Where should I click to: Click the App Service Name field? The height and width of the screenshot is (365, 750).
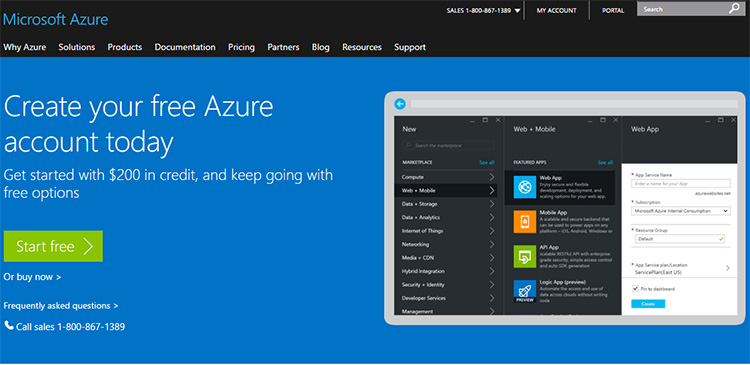coord(681,183)
